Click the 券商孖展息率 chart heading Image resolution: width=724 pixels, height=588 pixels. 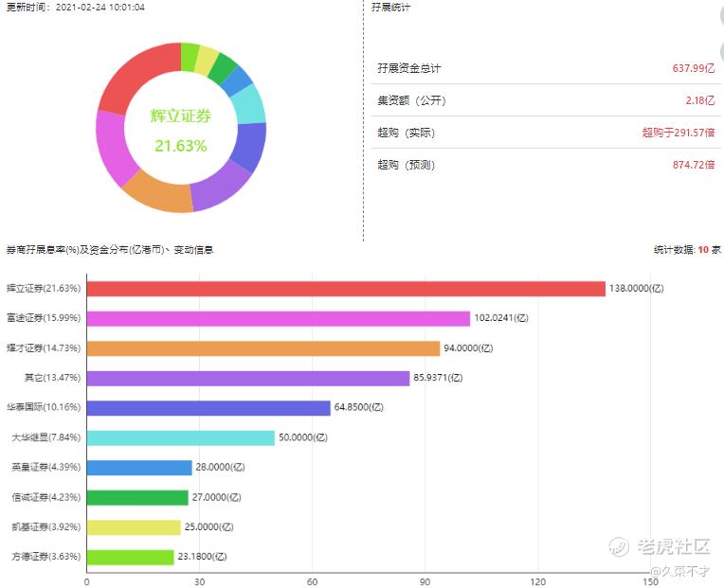pyautogui.click(x=110, y=250)
